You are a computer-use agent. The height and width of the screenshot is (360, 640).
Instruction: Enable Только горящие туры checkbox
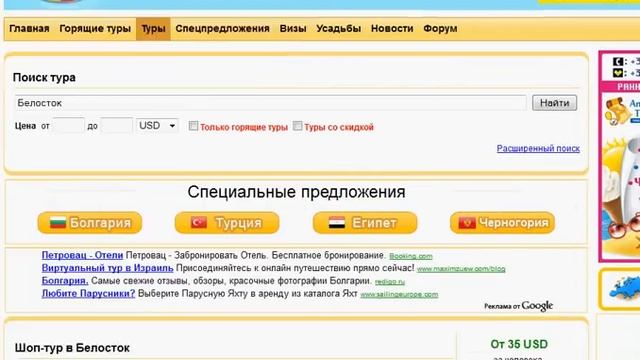coord(193,126)
